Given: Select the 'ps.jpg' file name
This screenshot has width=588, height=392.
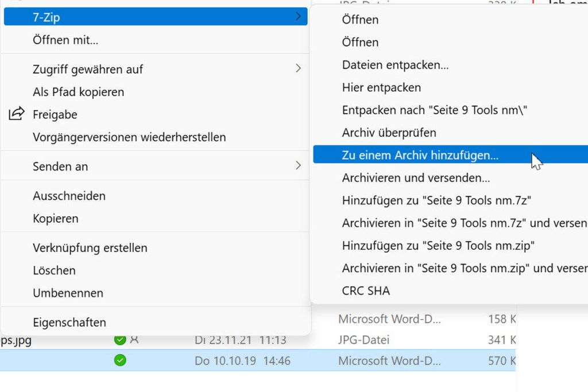Looking at the screenshot, I should (16, 341).
